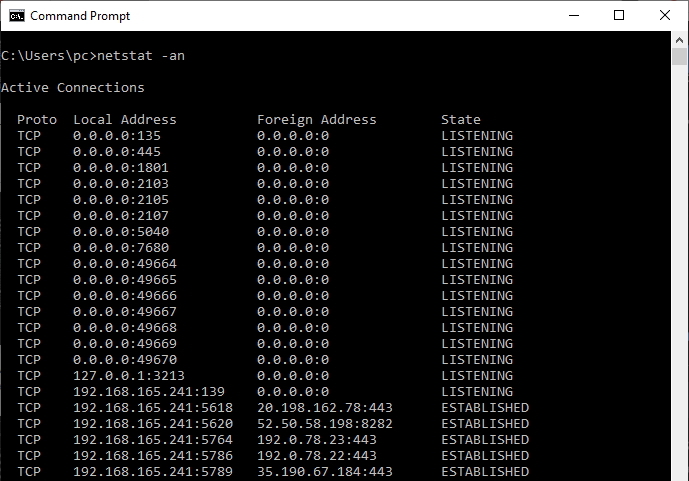Click local address 0.0.0.0:2105

(121, 199)
